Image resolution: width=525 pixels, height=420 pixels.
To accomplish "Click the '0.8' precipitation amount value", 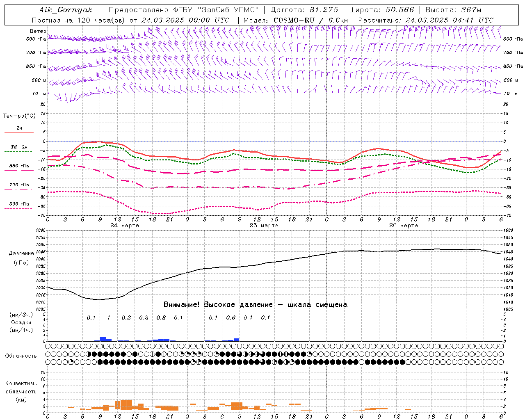I will coord(161,317).
